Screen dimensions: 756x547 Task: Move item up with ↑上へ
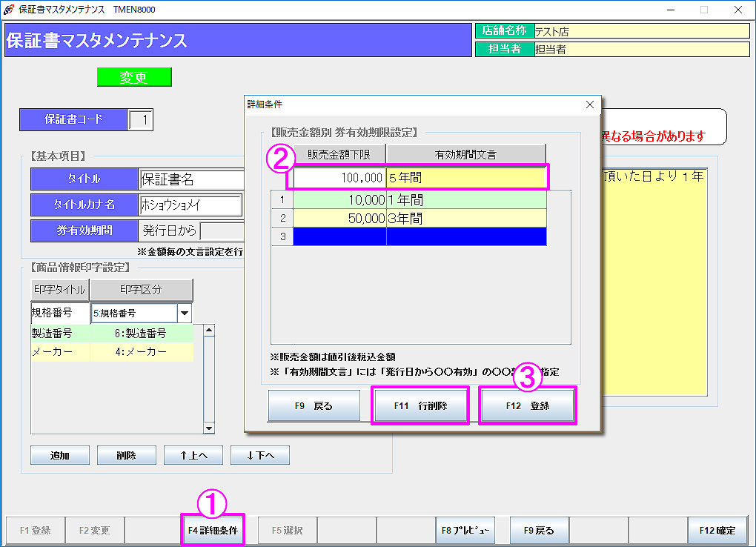click(193, 455)
